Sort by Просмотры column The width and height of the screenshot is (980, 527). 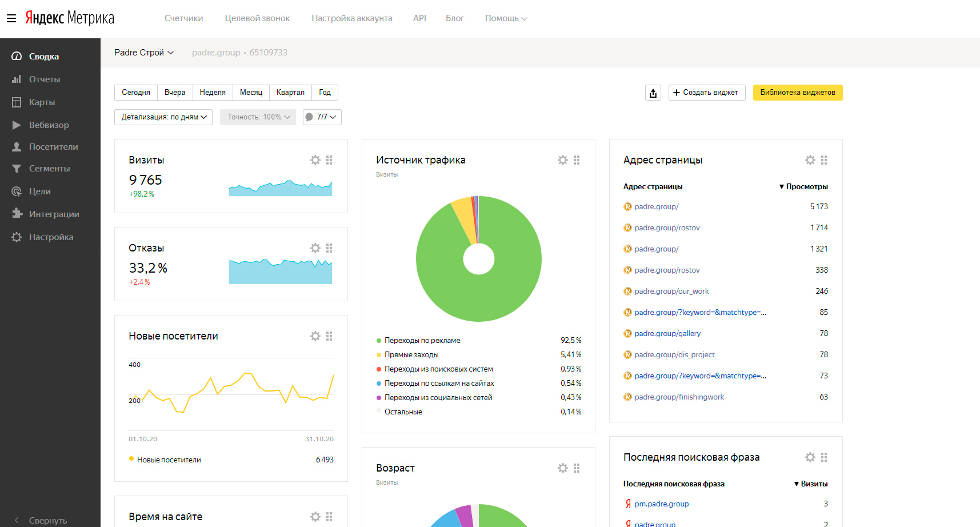coord(803,187)
